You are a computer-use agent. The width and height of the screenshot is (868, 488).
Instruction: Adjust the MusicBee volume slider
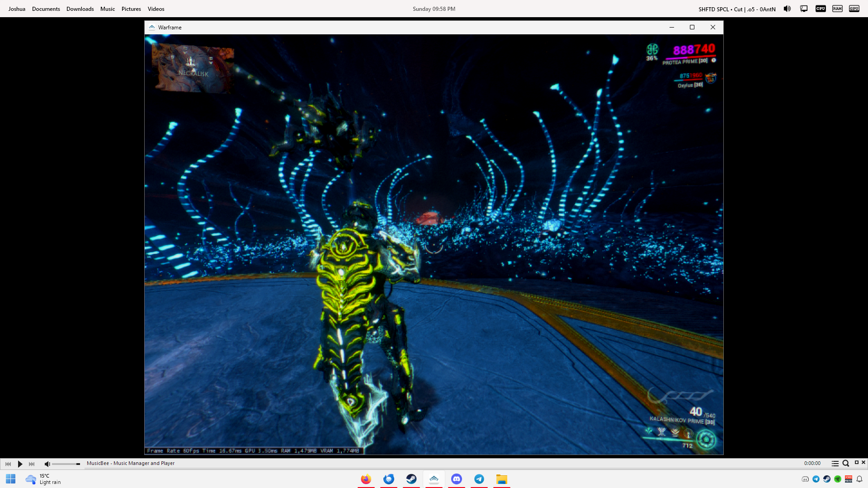[x=66, y=464]
